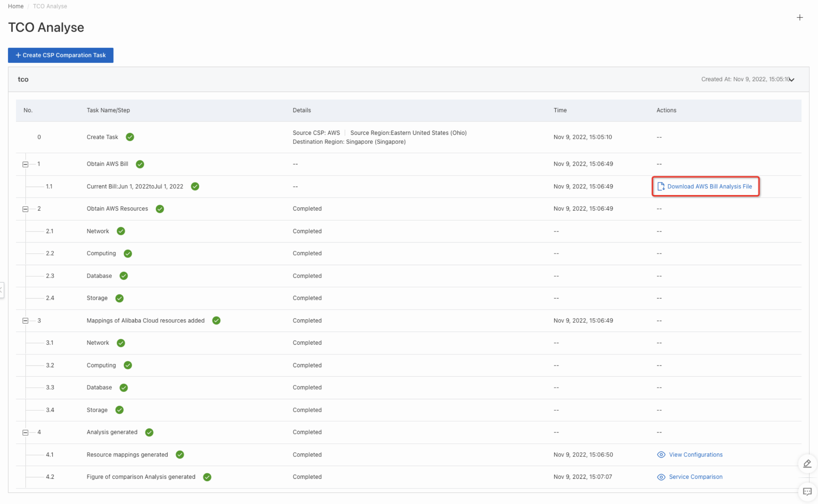
Task: Click Source Region:Eastern United States (Ohio)
Action: (x=408, y=133)
